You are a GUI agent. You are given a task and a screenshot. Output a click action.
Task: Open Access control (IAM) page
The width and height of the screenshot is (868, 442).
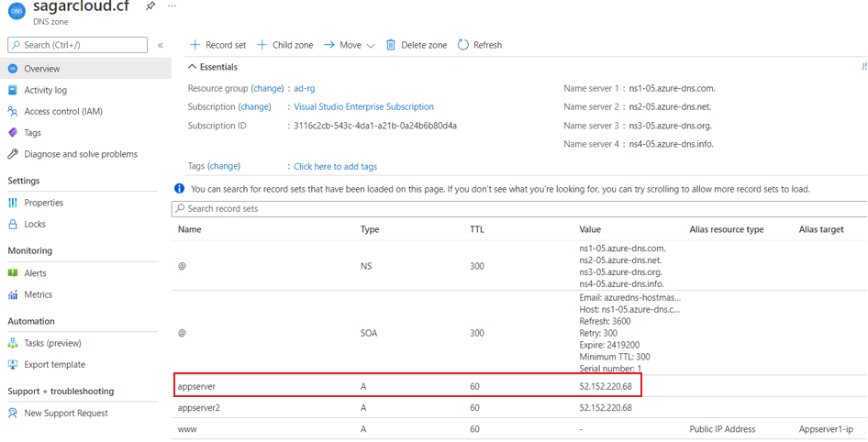[62, 112]
